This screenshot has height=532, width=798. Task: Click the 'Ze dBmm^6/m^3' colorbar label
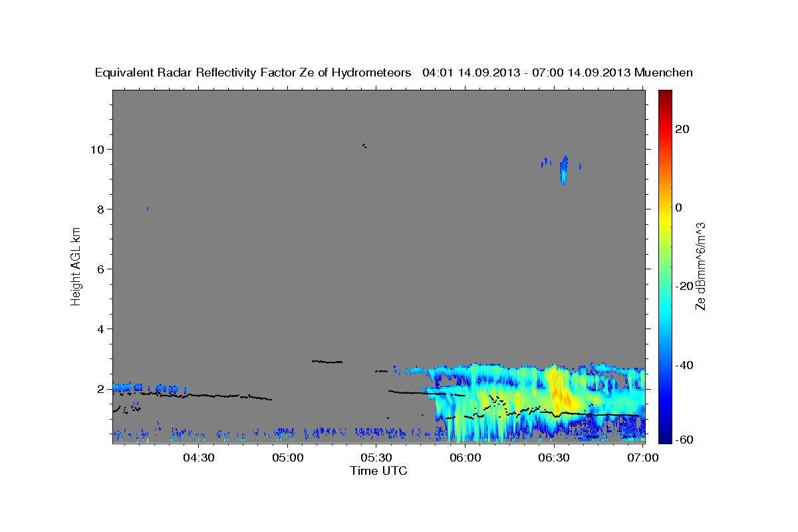700,266
